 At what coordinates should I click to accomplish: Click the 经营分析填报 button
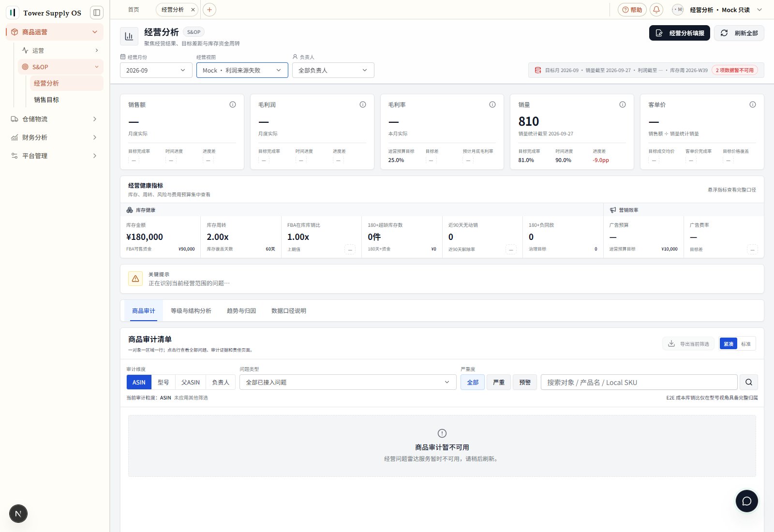(x=680, y=33)
